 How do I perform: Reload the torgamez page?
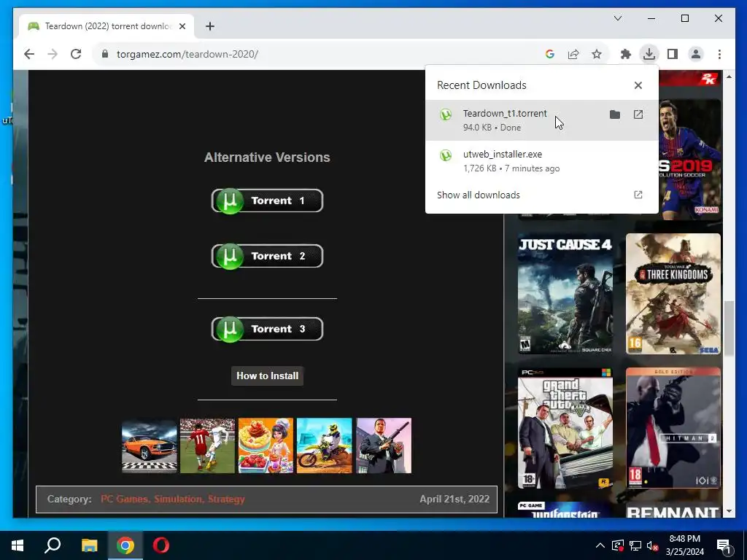(76, 54)
